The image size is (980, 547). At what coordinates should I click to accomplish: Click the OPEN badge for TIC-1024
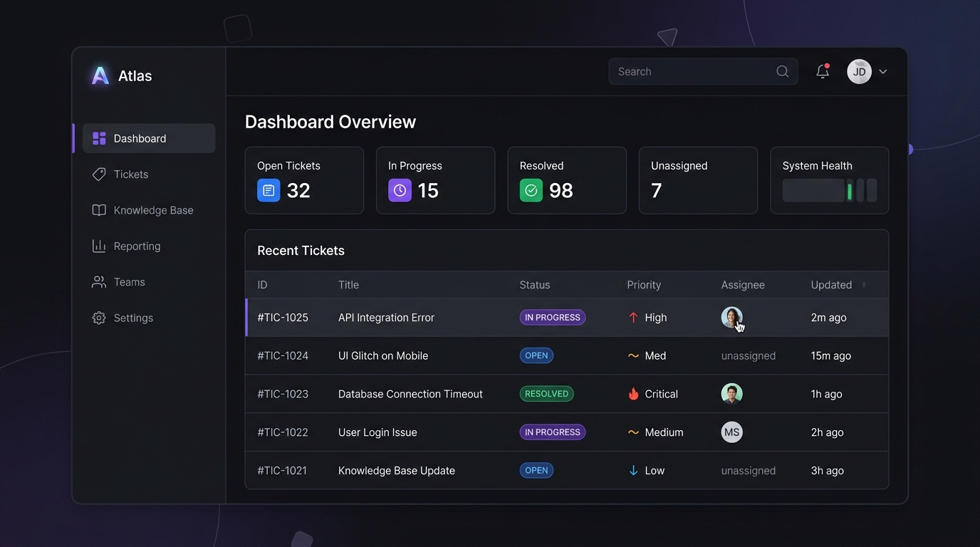click(x=536, y=355)
